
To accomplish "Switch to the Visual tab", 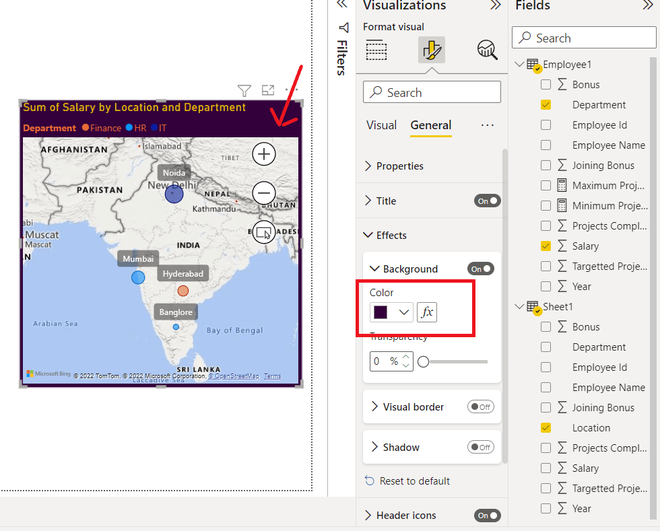I will pos(381,125).
